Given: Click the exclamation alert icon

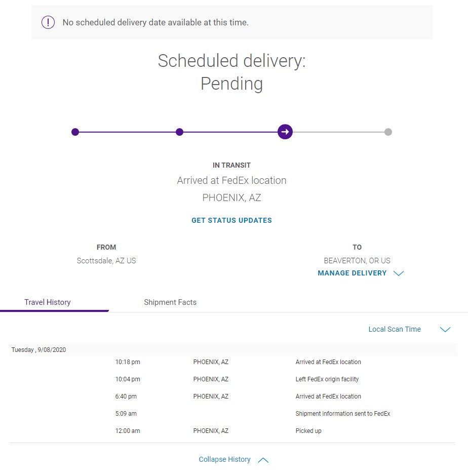Looking at the screenshot, I should click(x=48, y=22).
